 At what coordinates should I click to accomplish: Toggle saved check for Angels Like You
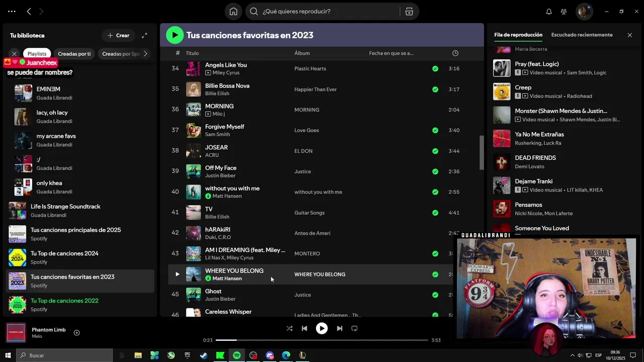435,69
